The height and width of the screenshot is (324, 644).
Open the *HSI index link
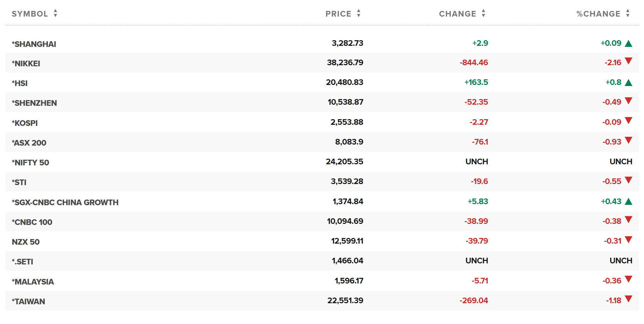[x=19, y=83]
